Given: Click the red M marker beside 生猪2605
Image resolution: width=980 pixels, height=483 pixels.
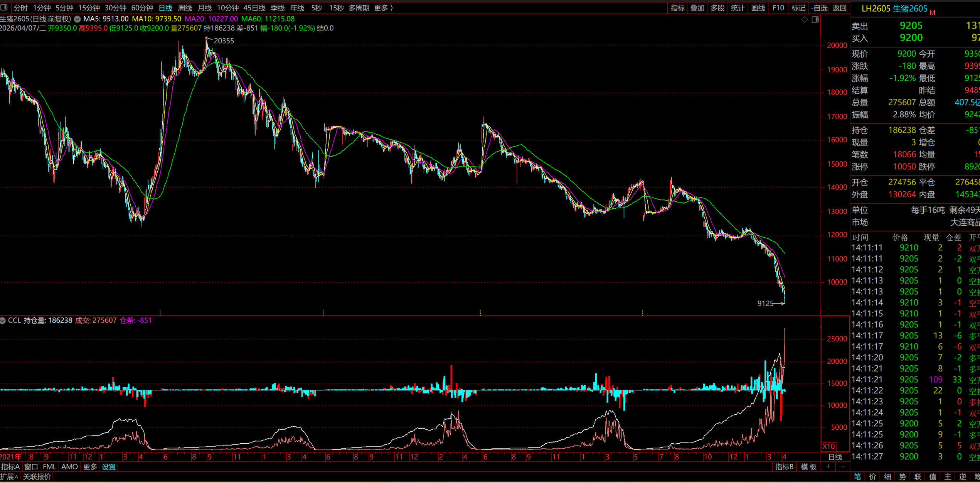Looking at the screenshot, I should pos(932,12).
